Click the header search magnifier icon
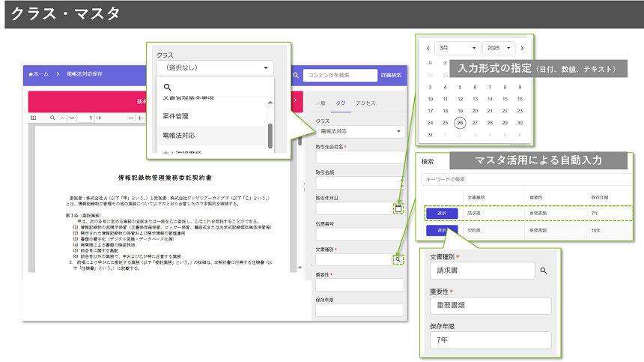 pos(296,75)
